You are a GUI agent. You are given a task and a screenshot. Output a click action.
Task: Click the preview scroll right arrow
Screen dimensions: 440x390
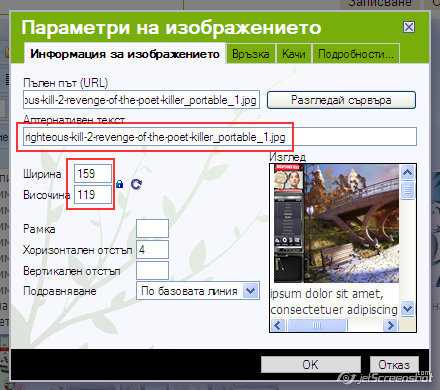point(390,324)
